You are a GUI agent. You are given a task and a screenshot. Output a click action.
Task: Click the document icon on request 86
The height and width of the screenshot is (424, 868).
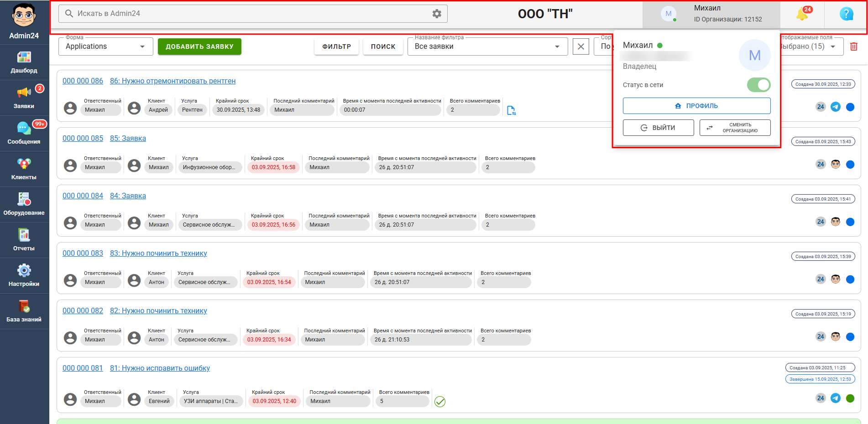[511, 110]
